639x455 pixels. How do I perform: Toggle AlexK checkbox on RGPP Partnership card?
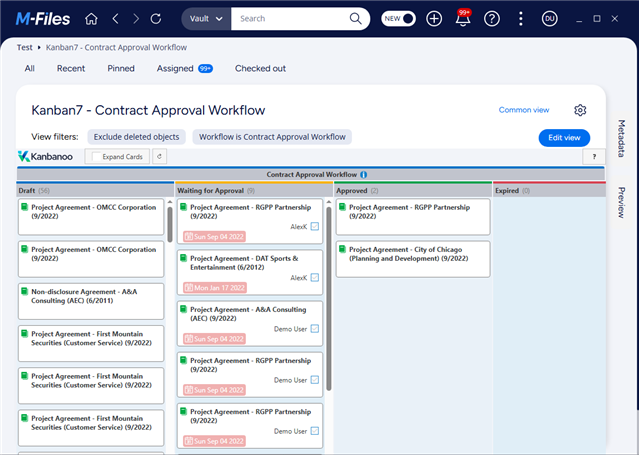(315, 226)
